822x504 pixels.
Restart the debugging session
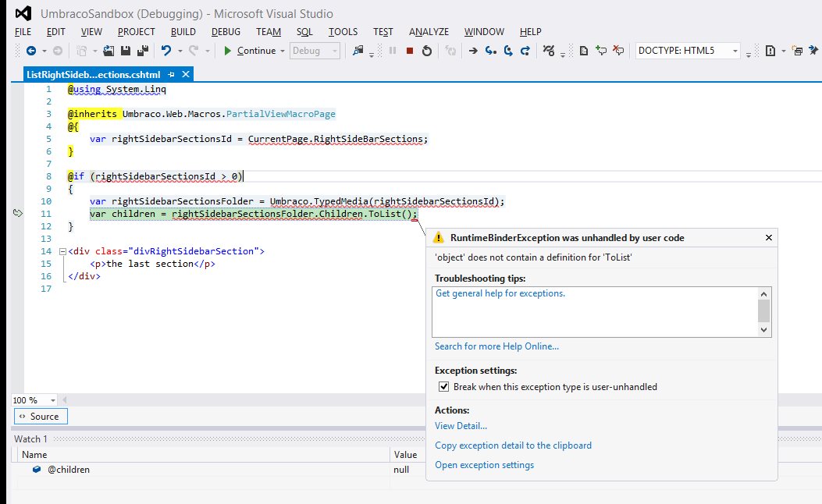(x=427, y=51)
